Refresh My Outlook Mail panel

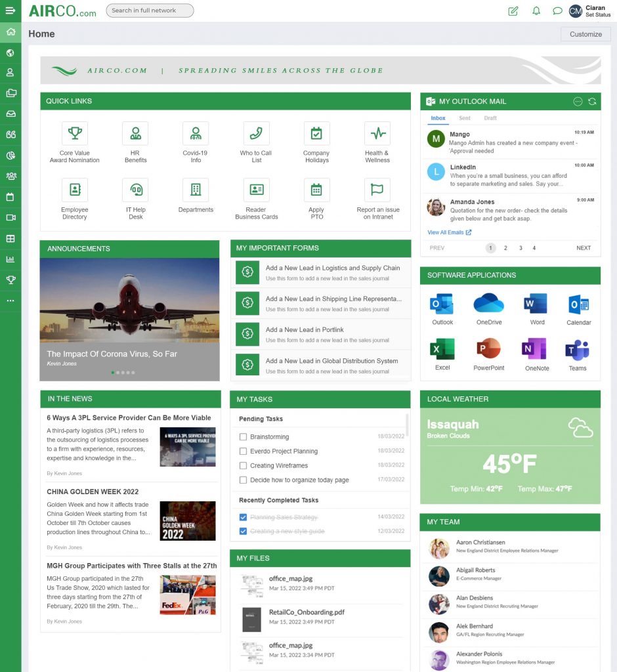coord(593,101)
